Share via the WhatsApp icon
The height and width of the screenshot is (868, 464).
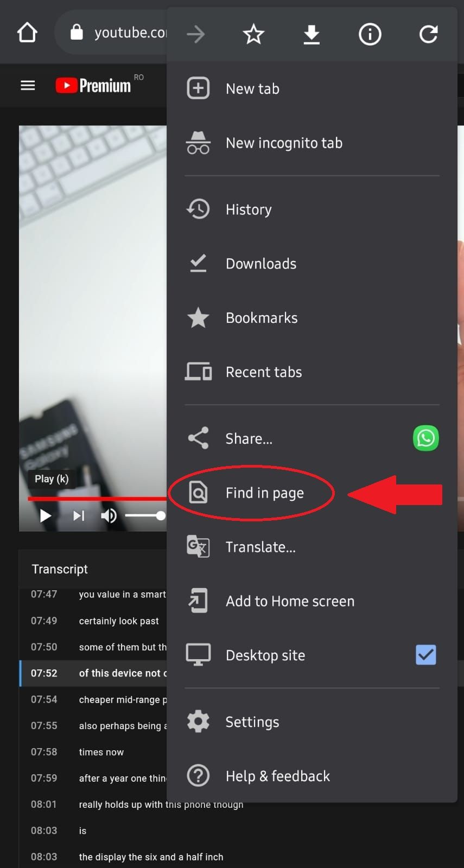tap(425, 438)
